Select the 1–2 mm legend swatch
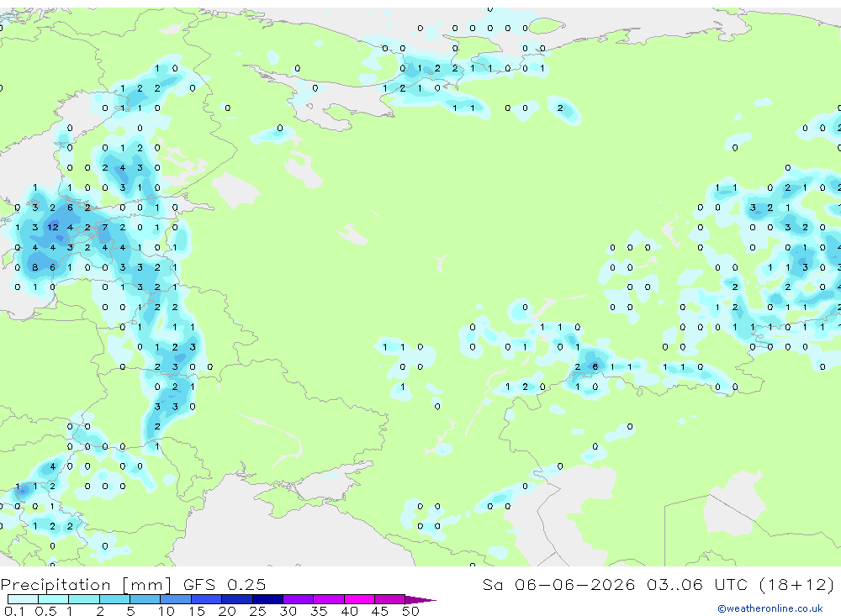 coord(84,599)
